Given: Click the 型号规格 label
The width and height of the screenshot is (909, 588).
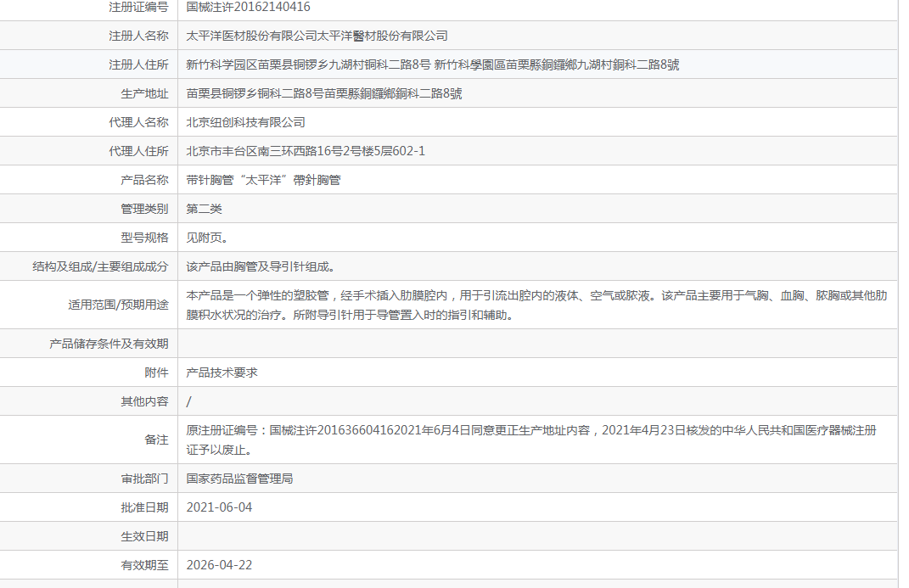Looking at the screenshot, I should tap(144, 238).
